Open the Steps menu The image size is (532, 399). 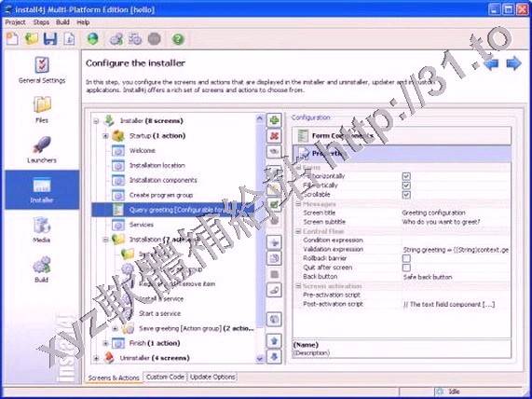41,22
